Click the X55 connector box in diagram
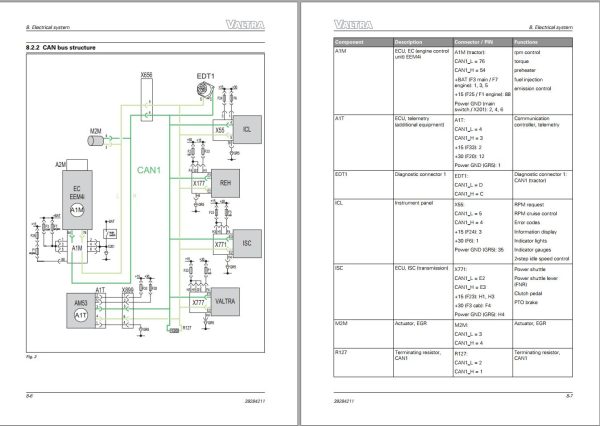 (223, 130)
